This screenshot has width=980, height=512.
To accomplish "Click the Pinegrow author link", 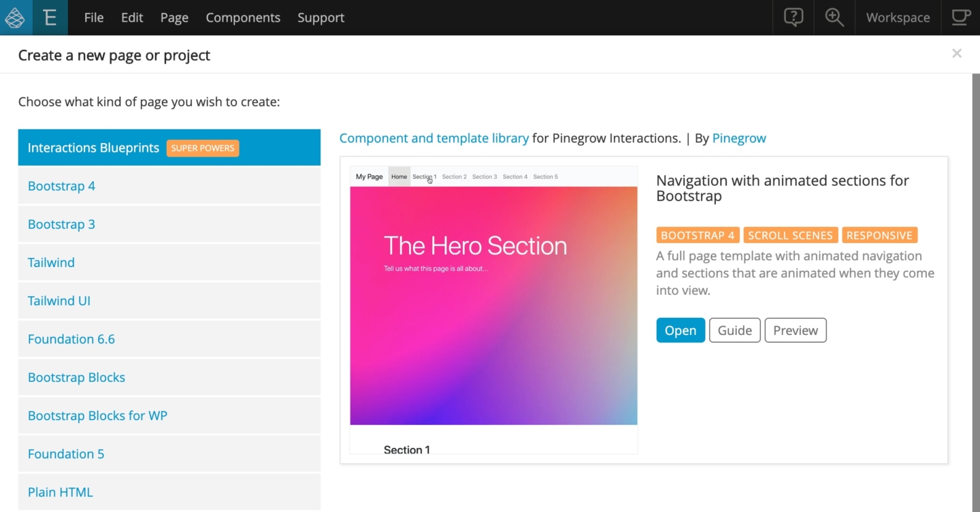I will pos(739,138).
